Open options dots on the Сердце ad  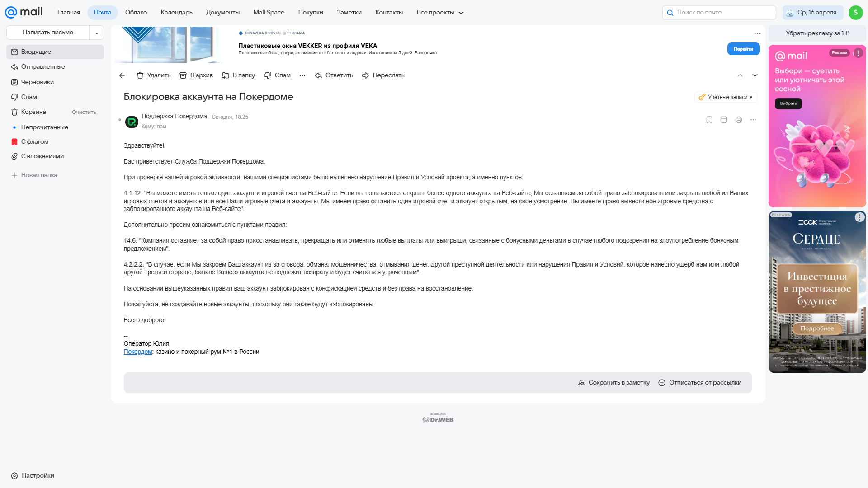pyautogui.click(x=859, y=217)
